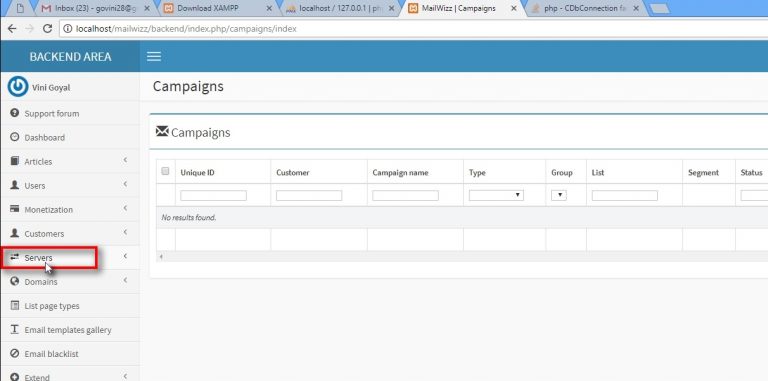Sort by the Customer column header

[292, 172]
